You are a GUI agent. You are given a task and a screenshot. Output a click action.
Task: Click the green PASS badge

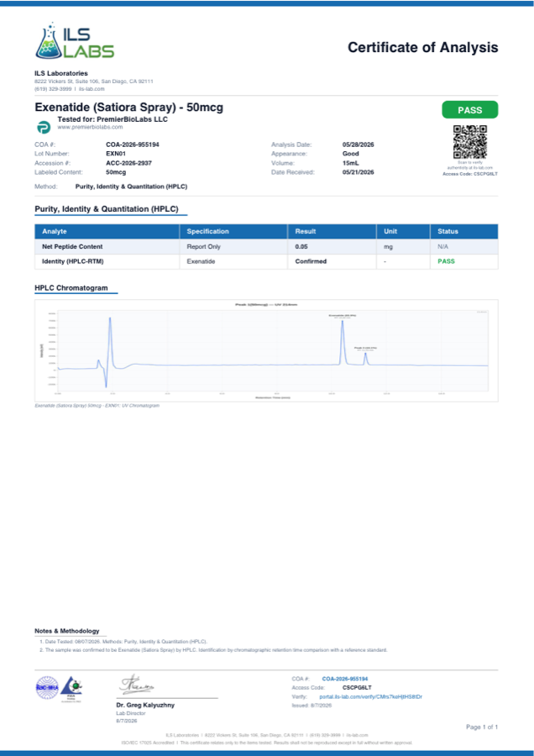(x=470, y=110)
